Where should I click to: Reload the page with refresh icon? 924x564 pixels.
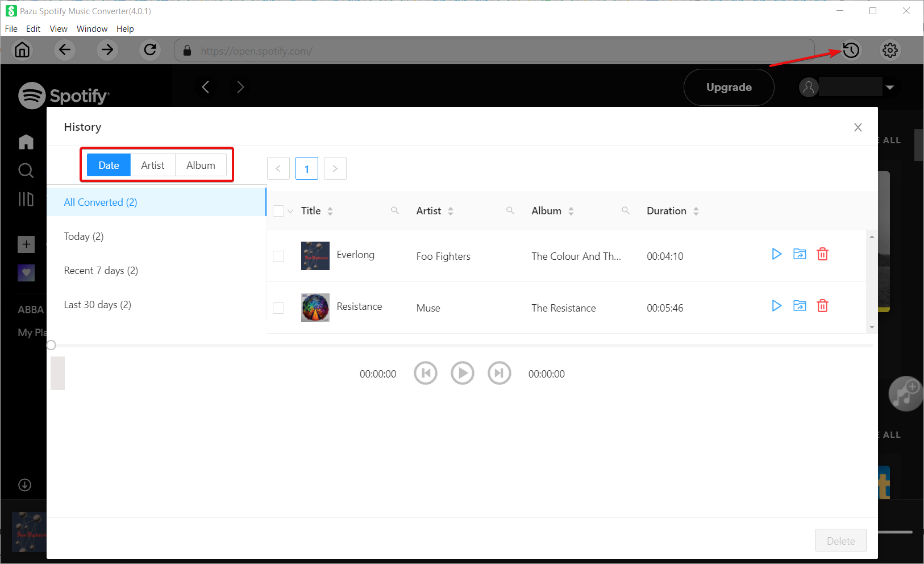150,50
